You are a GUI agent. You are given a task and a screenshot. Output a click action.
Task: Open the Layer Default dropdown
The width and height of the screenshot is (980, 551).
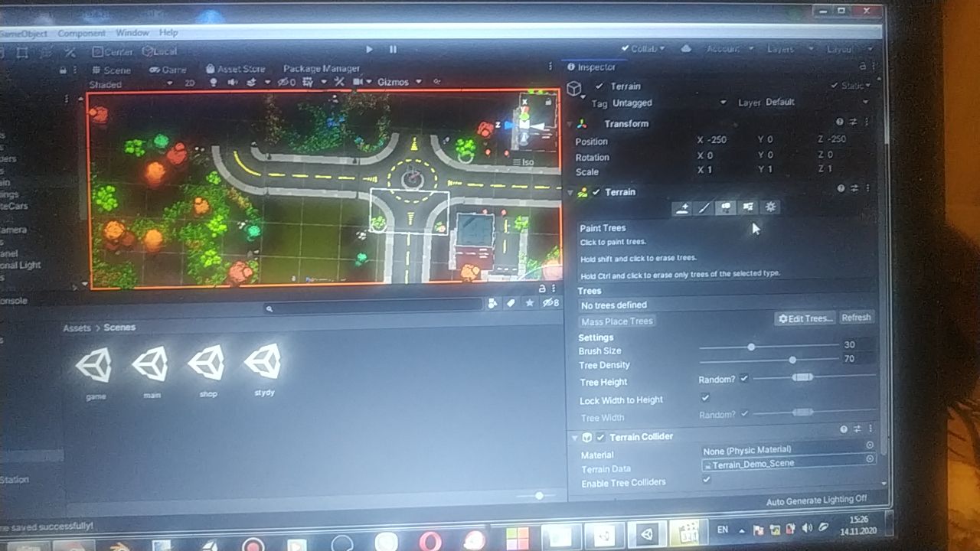[817, 102]
